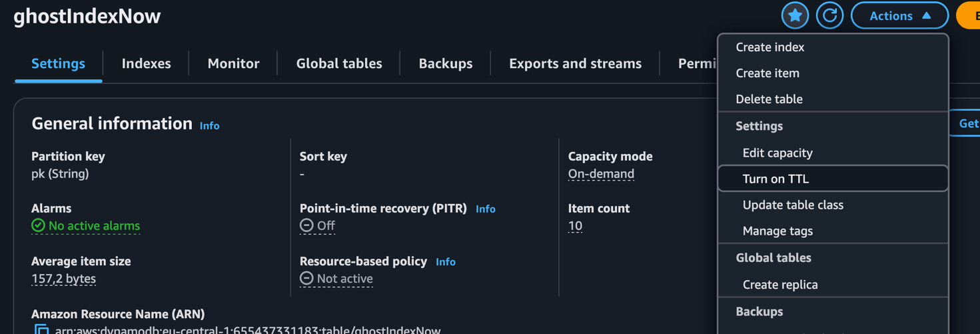Click the refresh table icon button
This screenshot has width=980, height=334.
(x=829, y=15)
